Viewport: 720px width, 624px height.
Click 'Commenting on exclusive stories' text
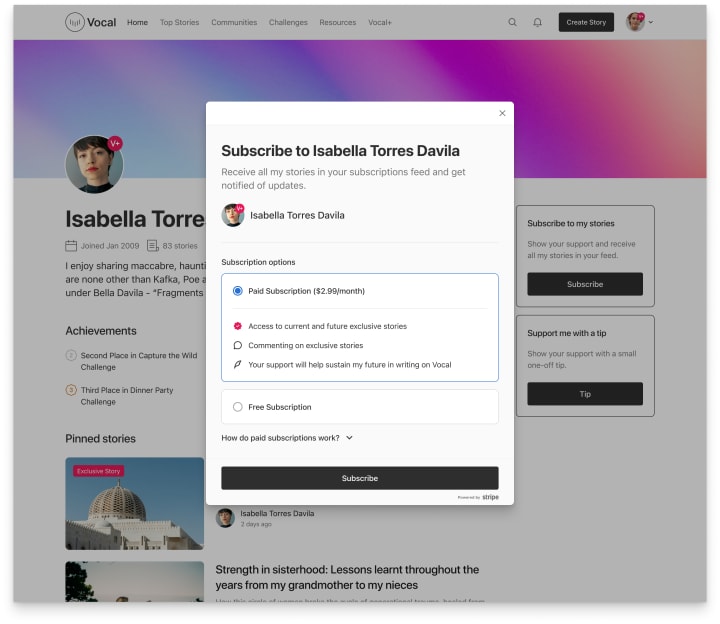coord(305,345)
